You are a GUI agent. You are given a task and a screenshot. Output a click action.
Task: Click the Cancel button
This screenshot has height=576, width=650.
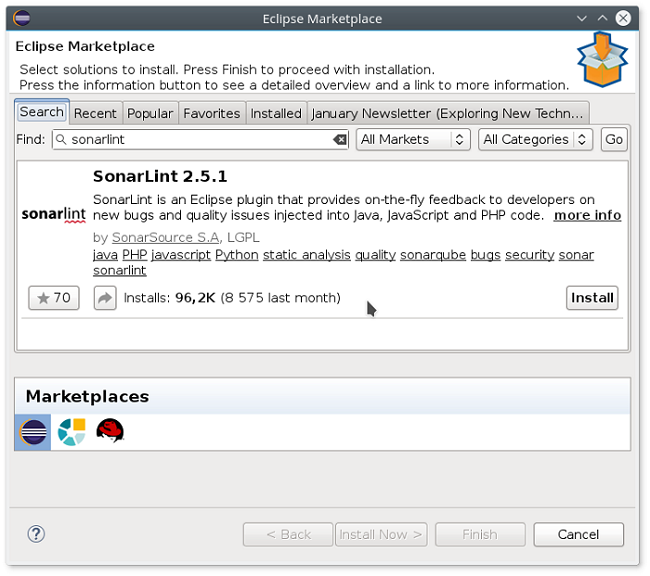(x=578, y=535)
